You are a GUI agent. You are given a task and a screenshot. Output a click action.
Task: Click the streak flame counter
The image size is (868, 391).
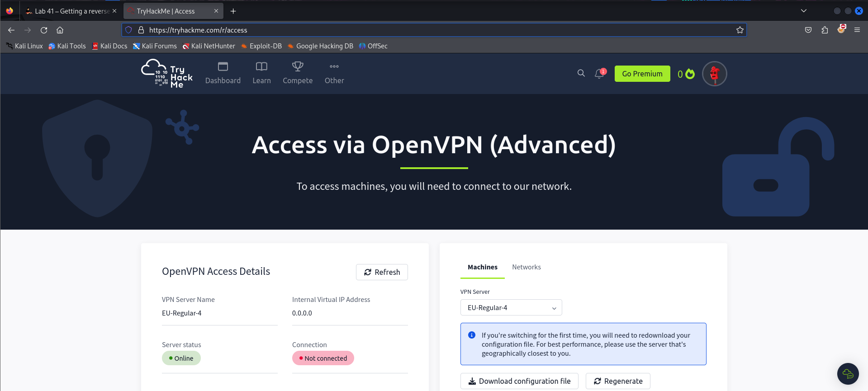[x=686, y=74]
